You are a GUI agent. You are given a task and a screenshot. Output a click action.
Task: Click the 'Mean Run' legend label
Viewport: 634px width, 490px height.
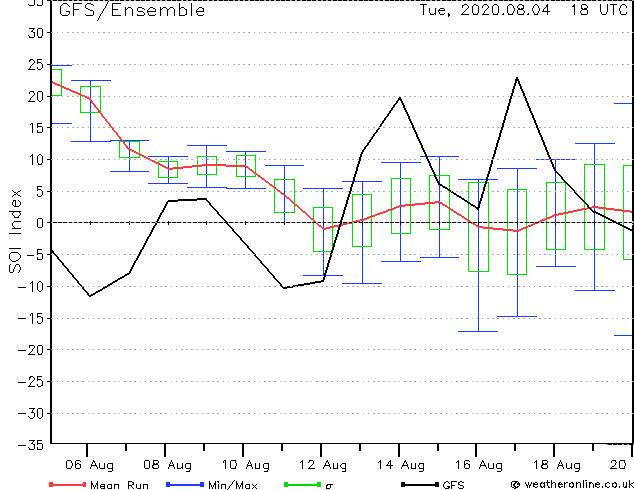(x=119, y=485)
